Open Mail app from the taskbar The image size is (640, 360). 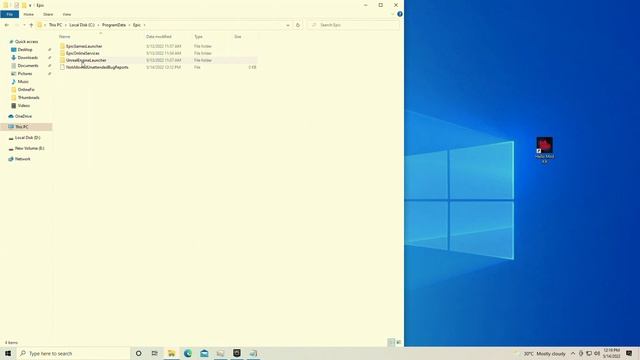(204, 353)
